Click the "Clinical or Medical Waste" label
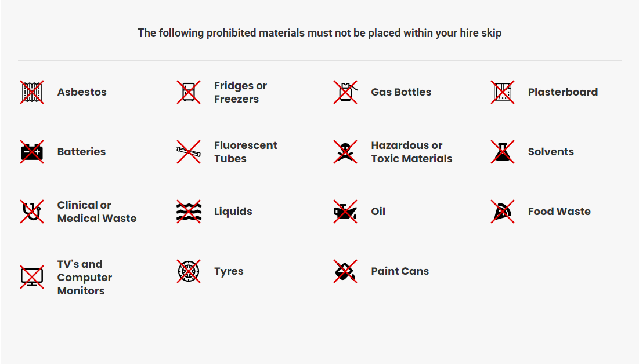 [x=97, y=212]
